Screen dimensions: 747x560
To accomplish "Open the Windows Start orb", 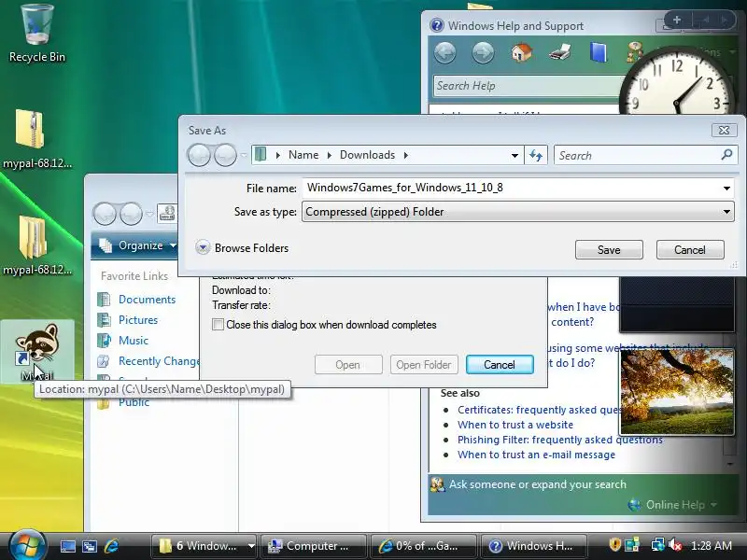I will point(27,545).
